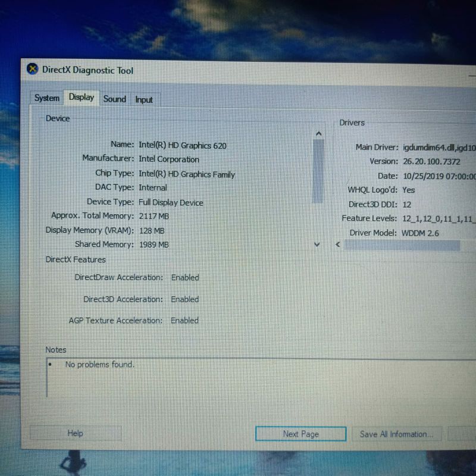476x476 pixels.
Task: Click the Device panel scroll up arrow
Action: [318, 134]
